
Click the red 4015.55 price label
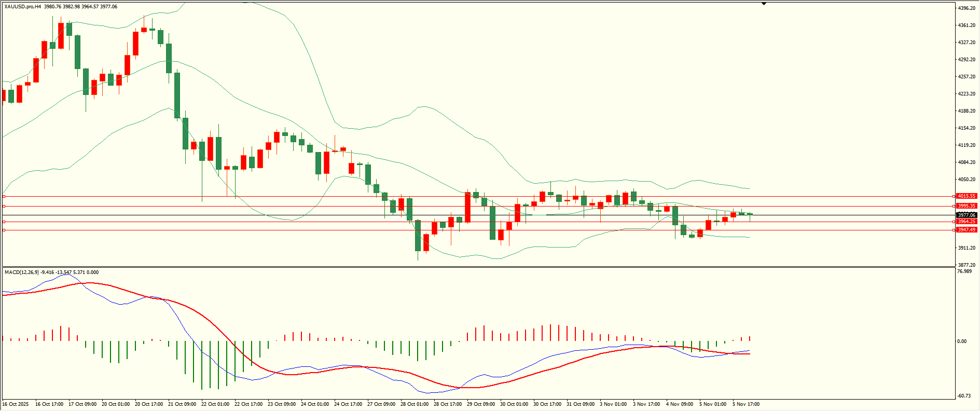point(967,196)
